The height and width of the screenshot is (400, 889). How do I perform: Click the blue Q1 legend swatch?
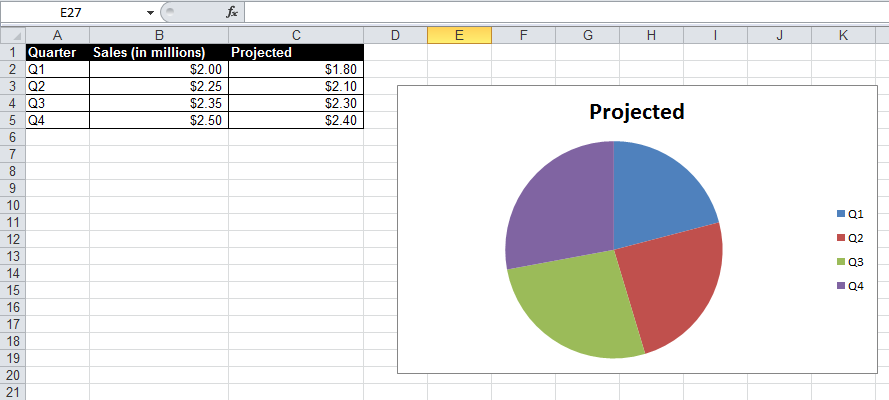click(841, 214)
